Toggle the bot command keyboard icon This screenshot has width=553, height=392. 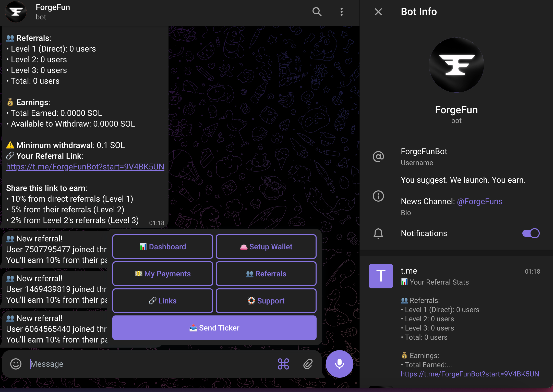pyautogui.click(x=283, y=364)
